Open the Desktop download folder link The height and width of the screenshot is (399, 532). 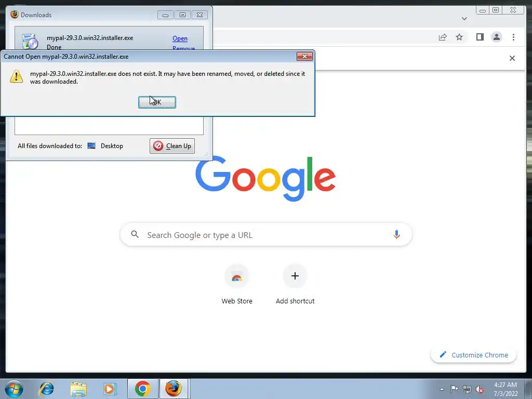tap(112, 146)
